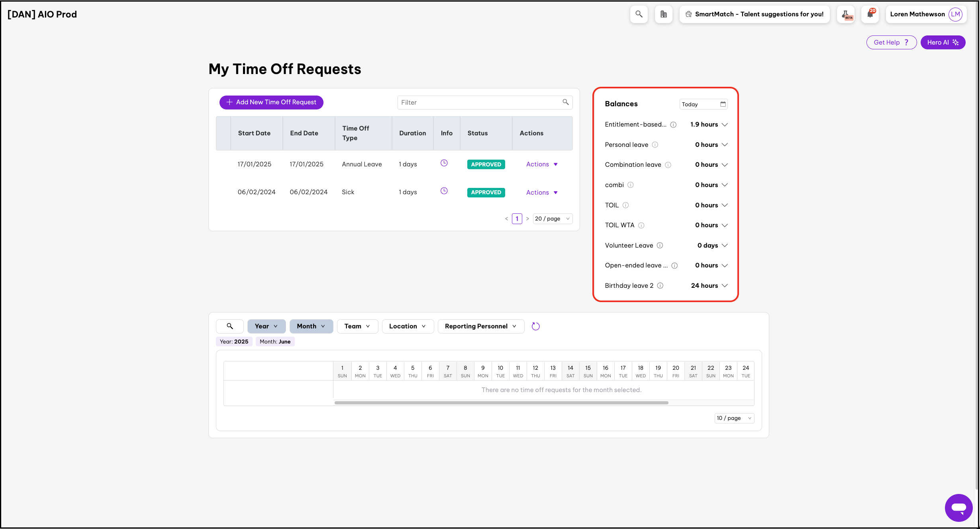Click the calendar horizontal scrollbar
The height and width of the screenshot is (529, 980).
point(501,403)
